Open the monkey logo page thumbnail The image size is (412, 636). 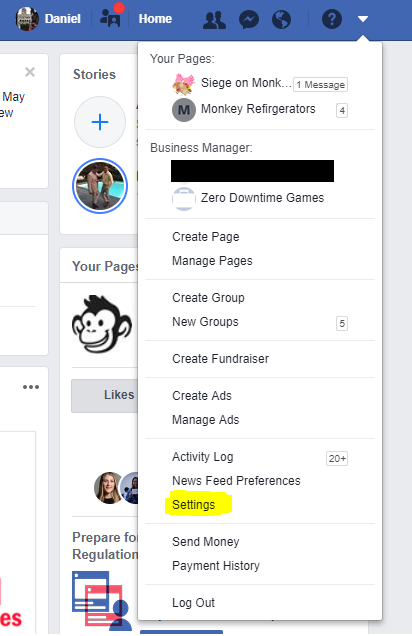(x=102, y=324)
